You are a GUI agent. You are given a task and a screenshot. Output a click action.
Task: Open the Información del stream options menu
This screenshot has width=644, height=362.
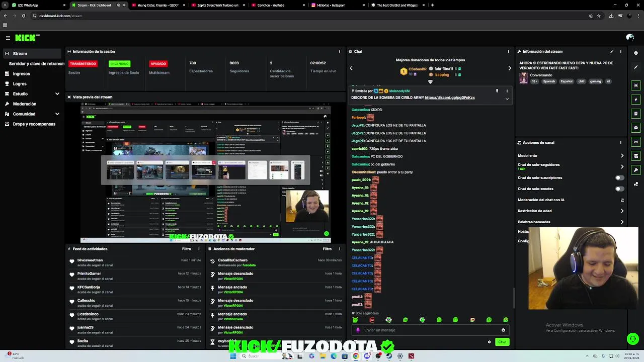click(620, 51)
